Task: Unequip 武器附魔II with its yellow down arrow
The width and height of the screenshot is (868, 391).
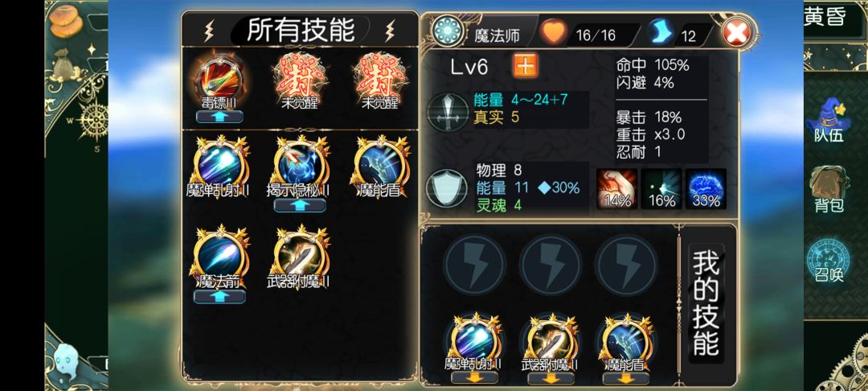Action: click(x=551, y=378)
